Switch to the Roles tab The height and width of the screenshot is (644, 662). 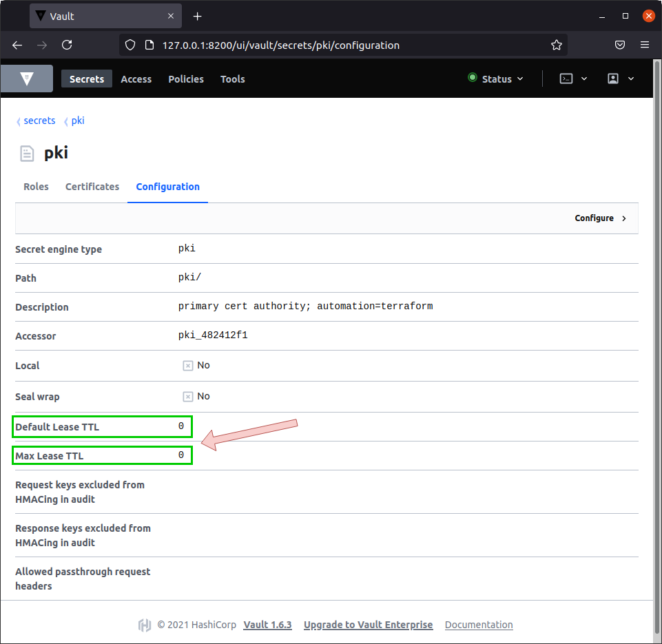click(x=36, y=187)
